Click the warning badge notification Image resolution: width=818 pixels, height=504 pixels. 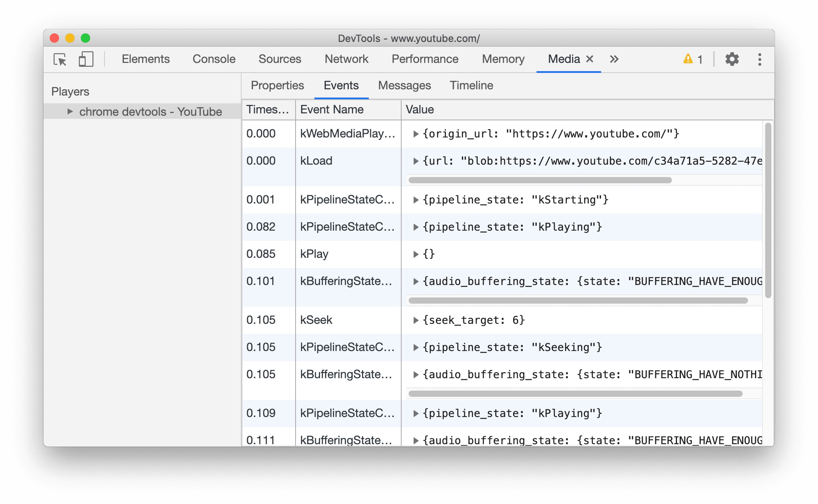[692, 58]
